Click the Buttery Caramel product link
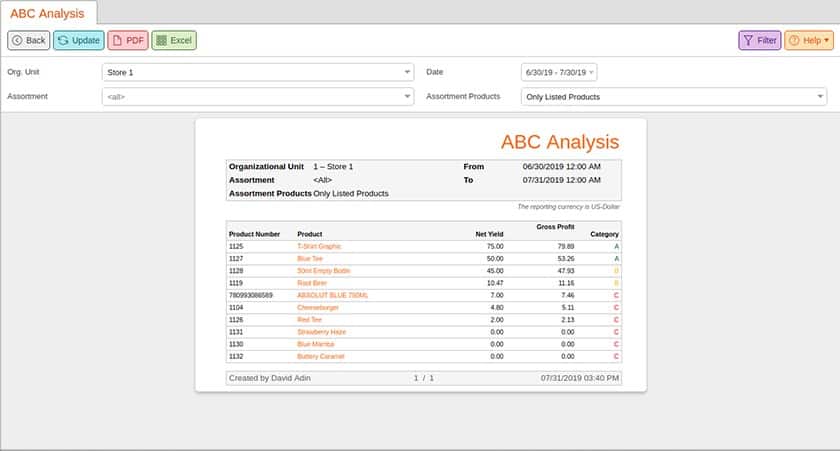 [x=321, y=355]
